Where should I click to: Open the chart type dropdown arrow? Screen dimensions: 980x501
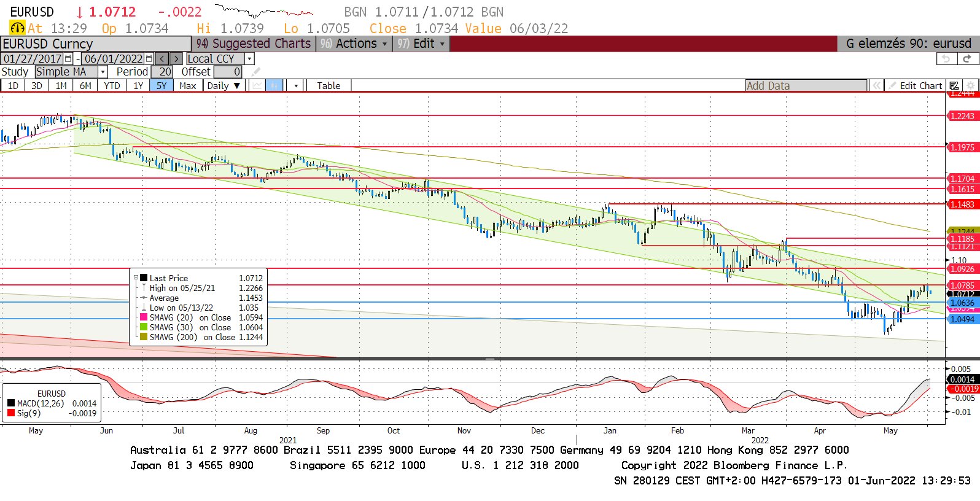click(295, 86)
